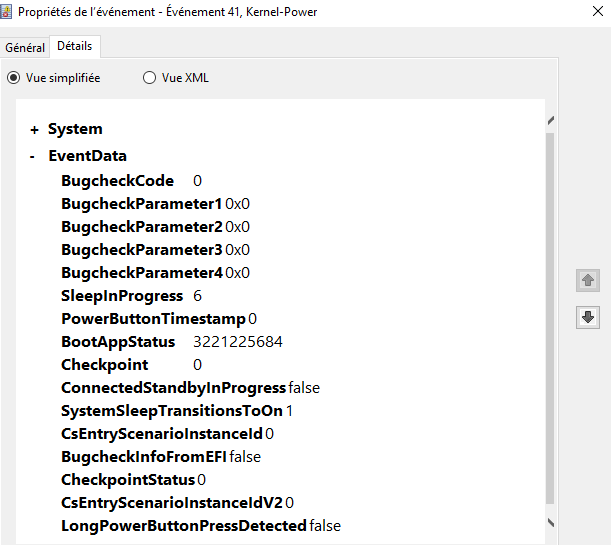Click the SleepInProgress label

click(122, 296)
